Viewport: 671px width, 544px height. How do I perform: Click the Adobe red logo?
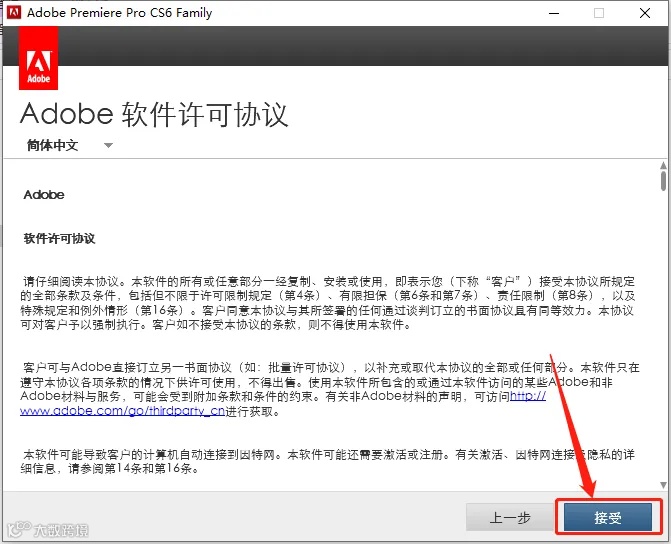(39, 58)
